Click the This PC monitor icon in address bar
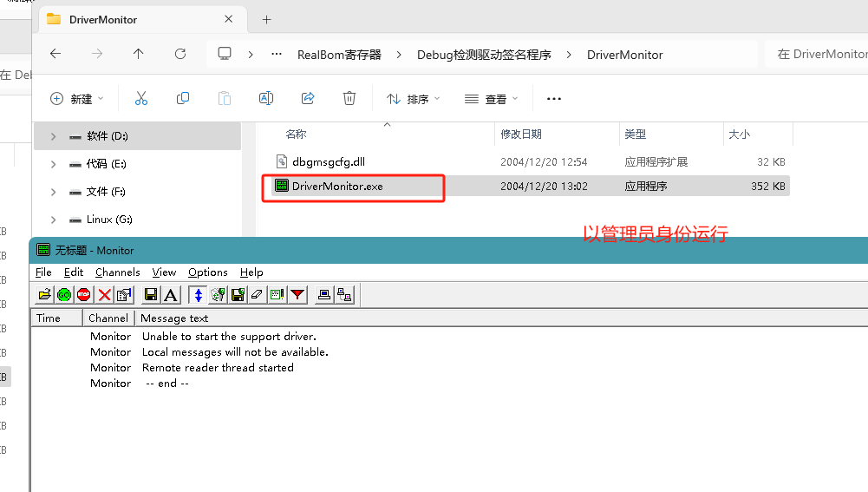Viewport: 868px width, 492px height. (x=225, y=54)
